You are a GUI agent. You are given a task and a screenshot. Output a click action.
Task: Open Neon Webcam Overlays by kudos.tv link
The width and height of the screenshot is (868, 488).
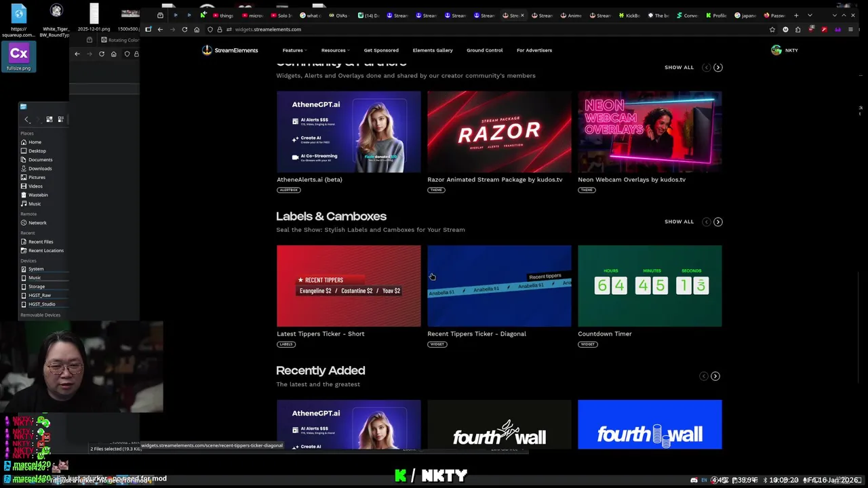[x=631, y=180]
